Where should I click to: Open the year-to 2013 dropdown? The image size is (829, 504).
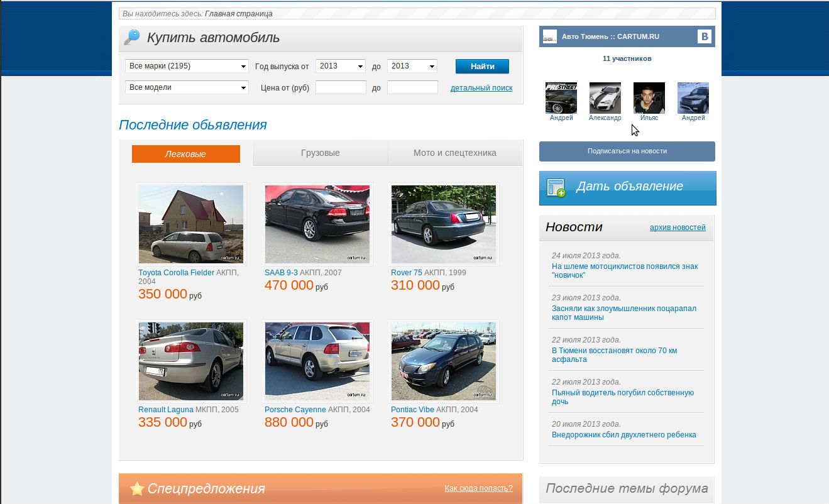(x=412, y=66)
